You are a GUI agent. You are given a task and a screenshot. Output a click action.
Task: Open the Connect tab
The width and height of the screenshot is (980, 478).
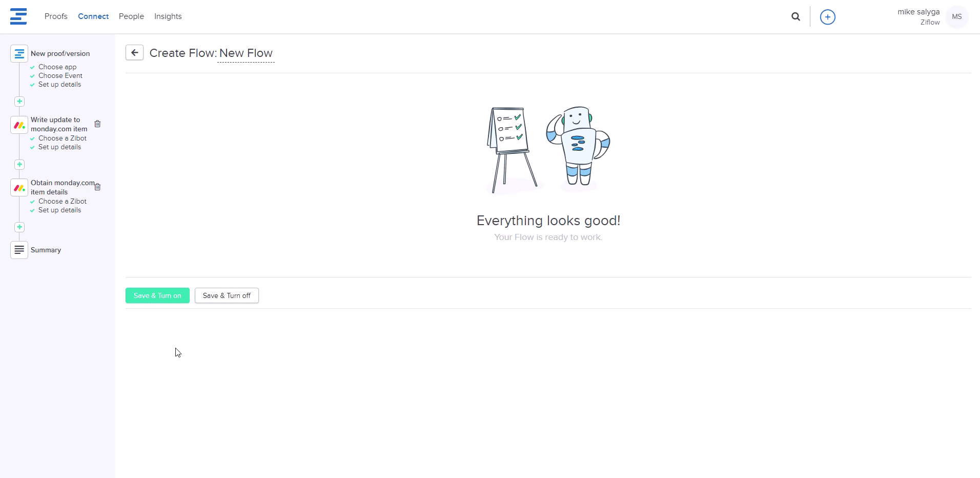click(93, 16)
